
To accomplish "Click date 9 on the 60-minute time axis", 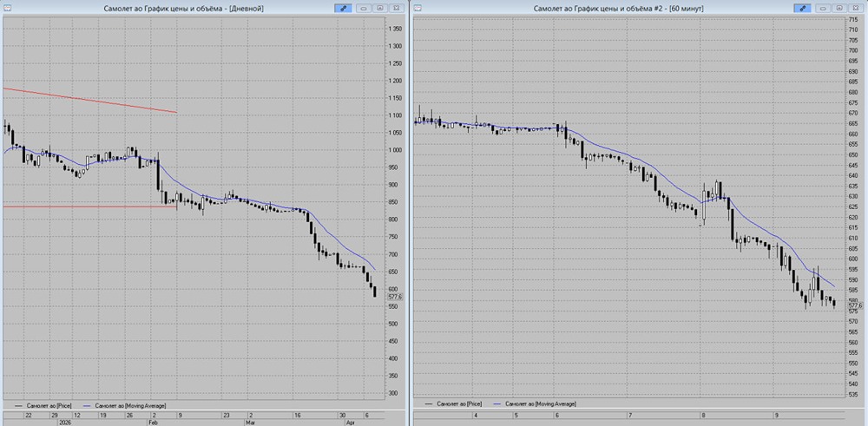I will (777, 415).
